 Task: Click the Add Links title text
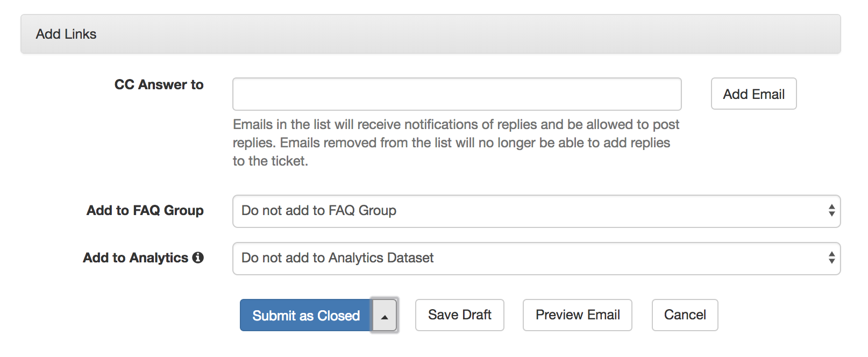pos(66,34)
